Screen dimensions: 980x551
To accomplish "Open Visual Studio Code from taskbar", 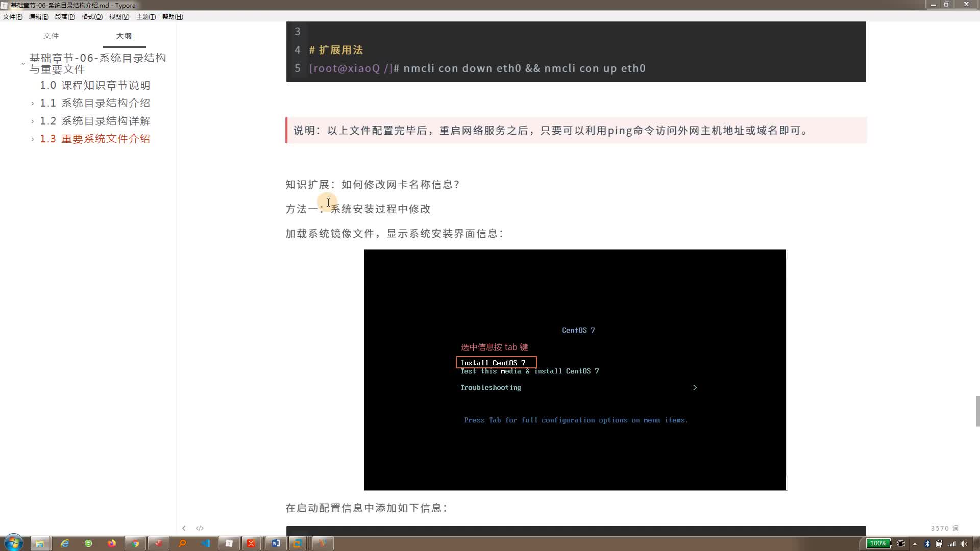I will [x=206, y=543].
